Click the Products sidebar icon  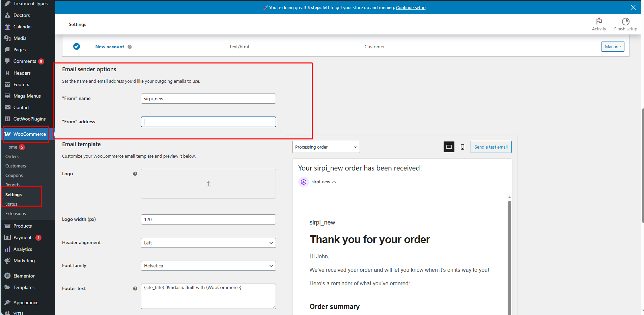(7, 226)
